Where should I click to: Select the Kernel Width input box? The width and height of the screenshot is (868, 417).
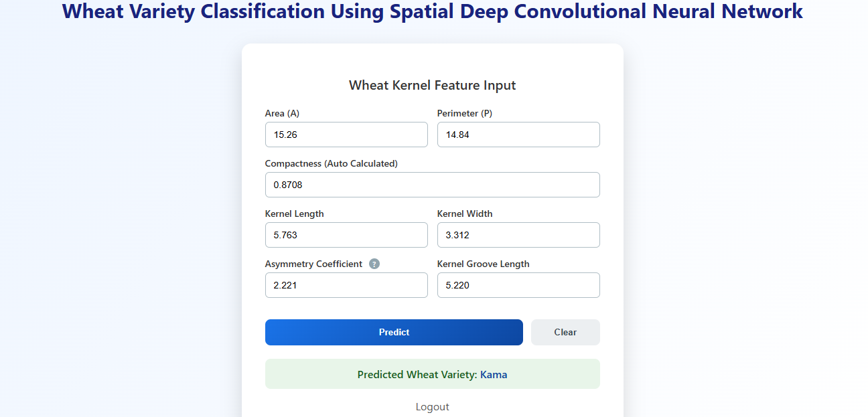coord(518,235)
